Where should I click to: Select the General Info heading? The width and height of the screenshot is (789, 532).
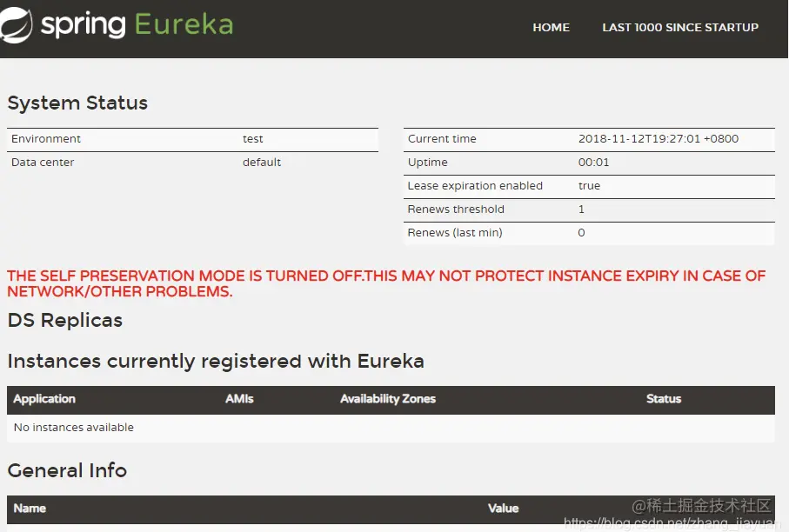[67, 470]
